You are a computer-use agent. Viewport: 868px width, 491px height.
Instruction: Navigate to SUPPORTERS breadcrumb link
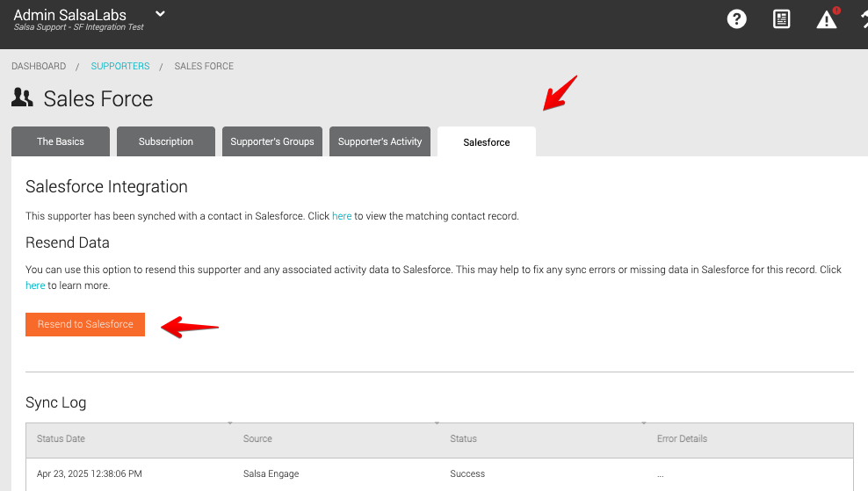[x=120, y=67]
